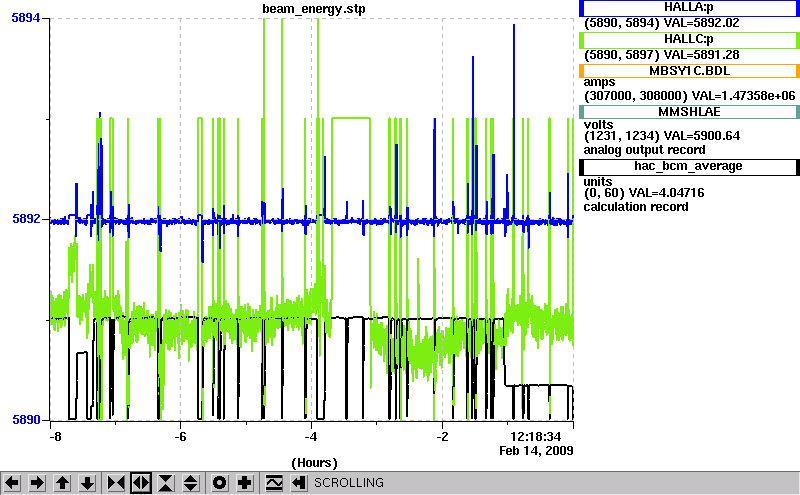Select the hac_bcm_average curve legend entry
800x495 pixels.
[x=689, y=167]
